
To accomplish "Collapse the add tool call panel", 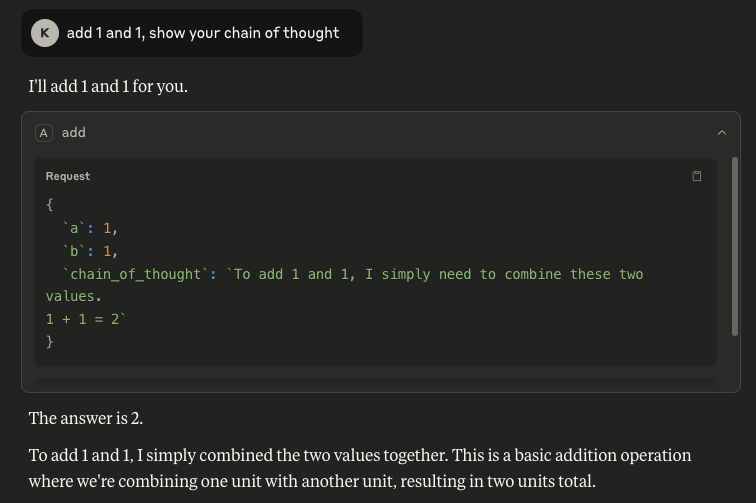I will click(722, 133).
